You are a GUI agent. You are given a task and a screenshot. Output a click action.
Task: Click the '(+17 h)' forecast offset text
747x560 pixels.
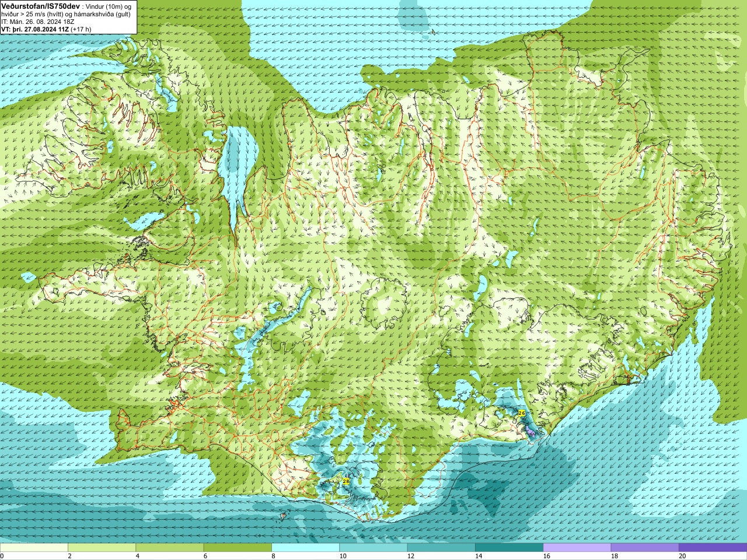coord(81,29)
